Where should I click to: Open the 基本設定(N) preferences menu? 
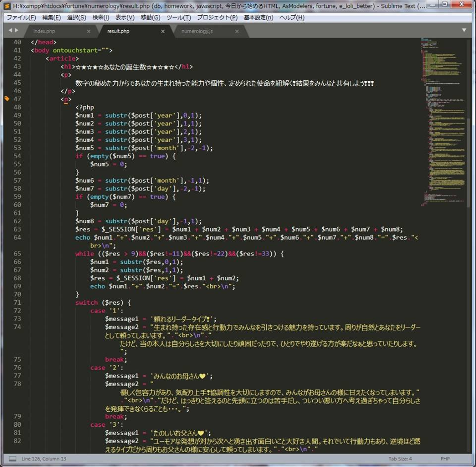pyautogui.click(x=258, y=18)
